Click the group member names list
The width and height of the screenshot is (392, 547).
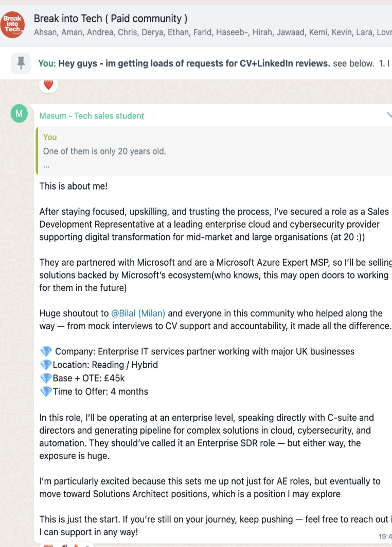pyautogui.click(x=213, y=32)
